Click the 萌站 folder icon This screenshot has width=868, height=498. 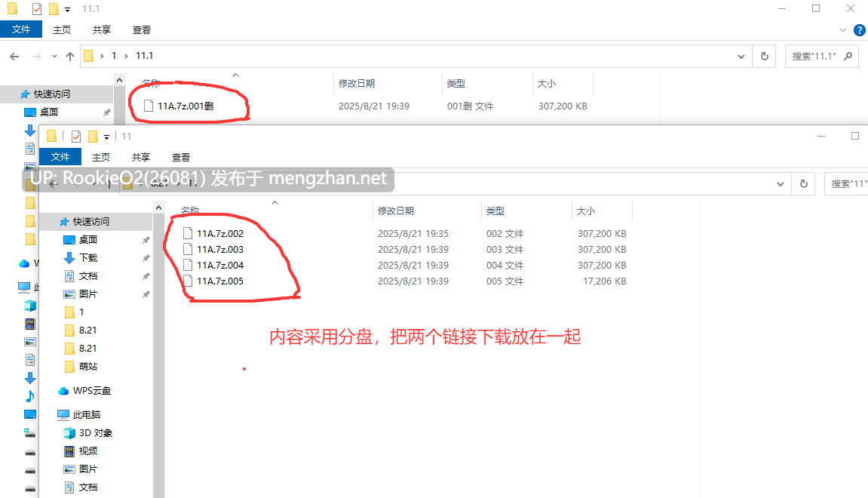click(69, 367)
